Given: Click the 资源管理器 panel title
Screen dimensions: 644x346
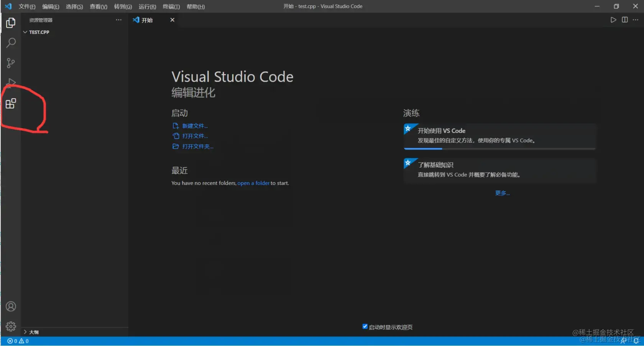Looking at the screenshot, I should (41, 20).
